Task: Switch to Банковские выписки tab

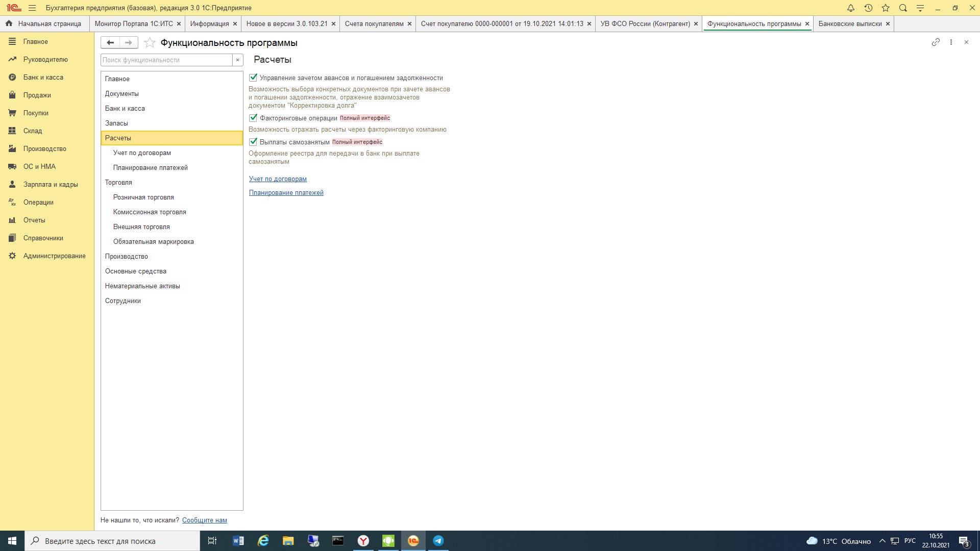Action: pos(850,23)
